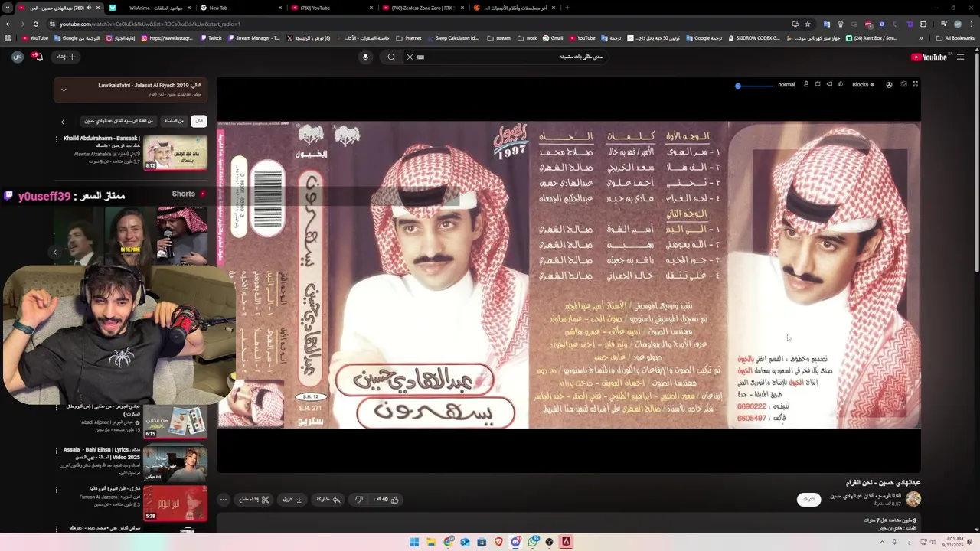Show more filter chips with the left arrow
The height and width of the screenshot is (551, 980).
[63, 121]
